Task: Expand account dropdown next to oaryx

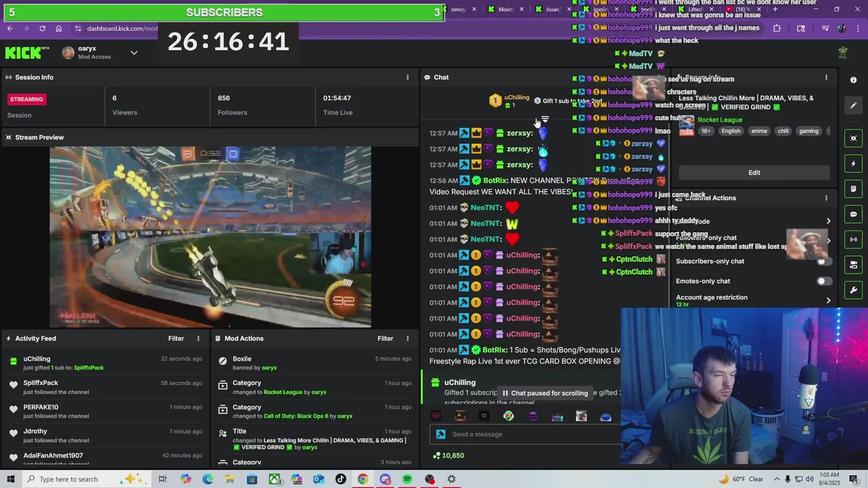Action: coord(134,52)
